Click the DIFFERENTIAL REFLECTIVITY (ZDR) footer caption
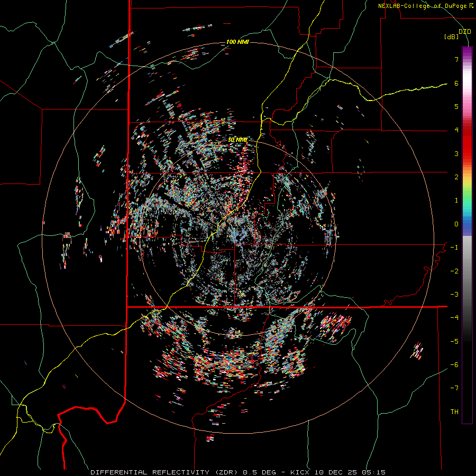The height and width of the screenshot is (476, 476). (x=165, y=472)
